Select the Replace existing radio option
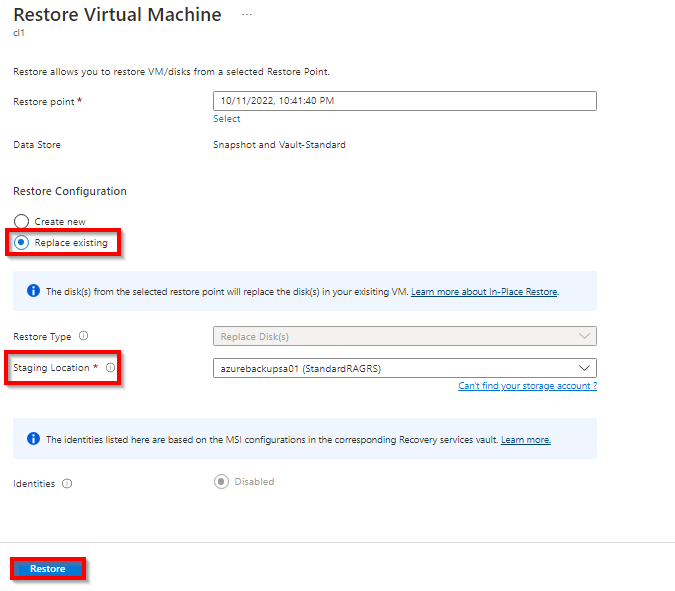675x591 pixels. pos(21,242)
